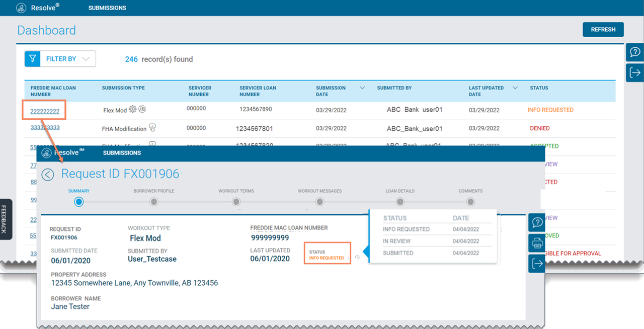Open the Feedback side tab

pos(5,219)
